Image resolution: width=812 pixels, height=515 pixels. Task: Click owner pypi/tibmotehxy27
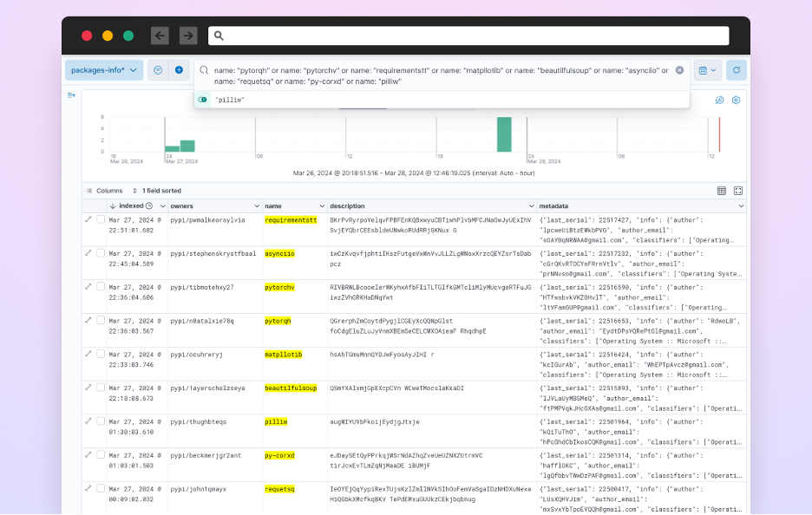coord(202,287)
